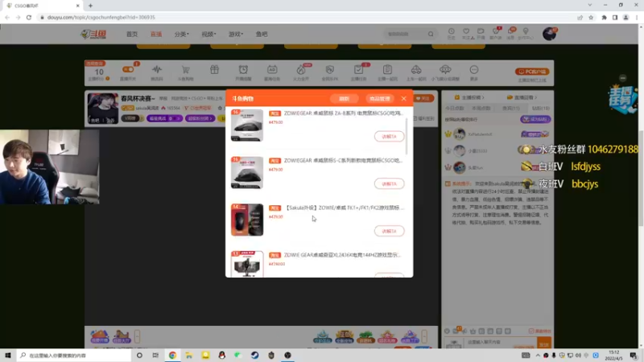Go to the 鱼吧 nav item
The image size is (644, 362).
(x=262, y=34)
